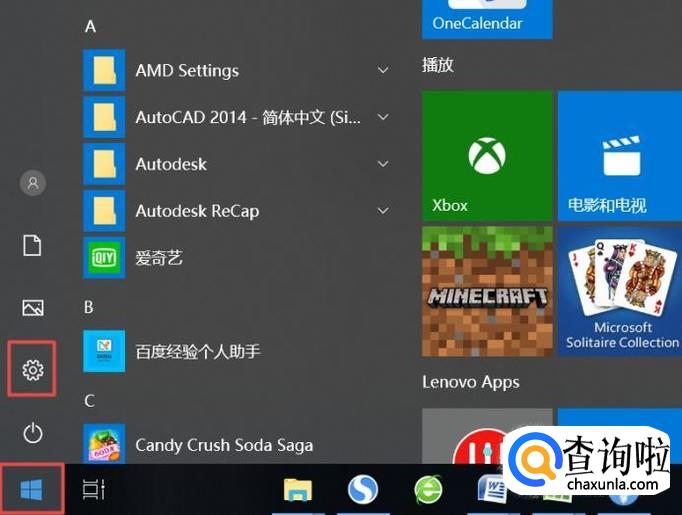Open Documents icon in Start sidebar

coord(33,245)
